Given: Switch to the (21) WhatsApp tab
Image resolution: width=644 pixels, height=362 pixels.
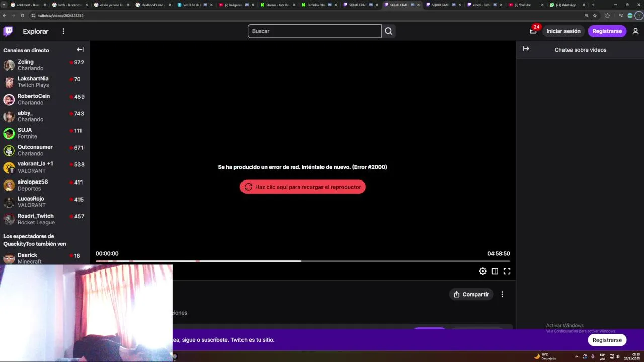Looking at the screenshot, I should pyautogui.click(x=567, y=5).
